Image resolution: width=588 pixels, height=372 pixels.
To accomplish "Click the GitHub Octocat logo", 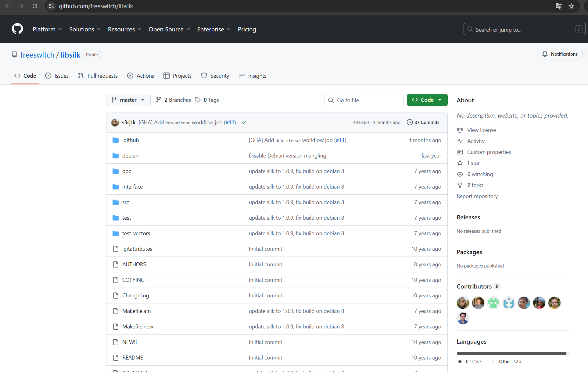I will point(17,29).
